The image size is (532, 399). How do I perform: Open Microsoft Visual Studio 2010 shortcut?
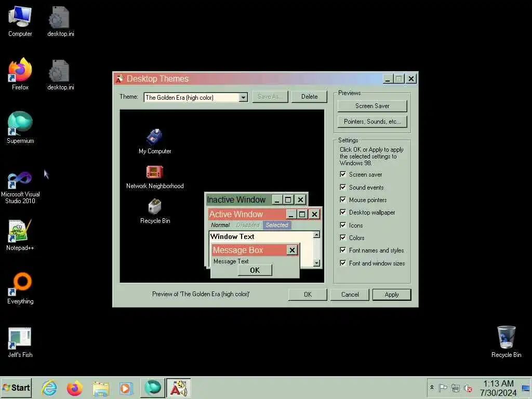[20, 187]
